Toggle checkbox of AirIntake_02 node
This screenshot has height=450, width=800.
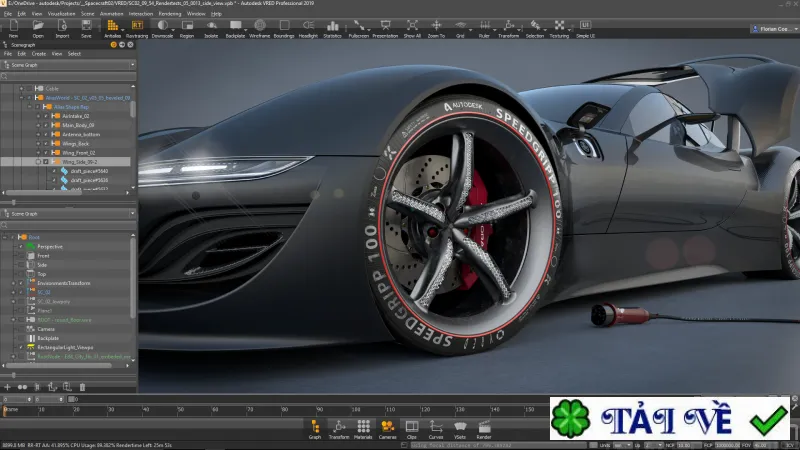[x=46, y=116]
